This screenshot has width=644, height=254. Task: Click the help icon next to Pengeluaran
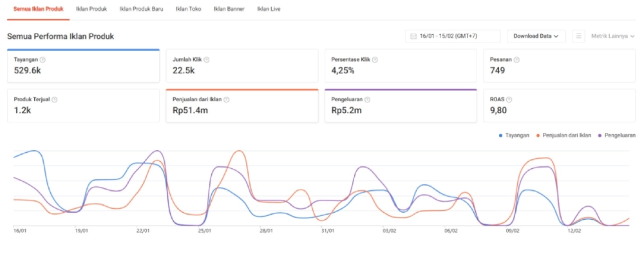pos(368,99)
